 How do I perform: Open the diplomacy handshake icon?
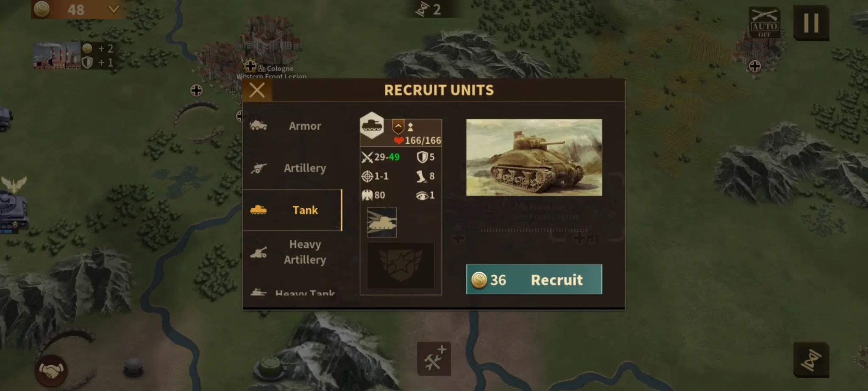[50, 371]
